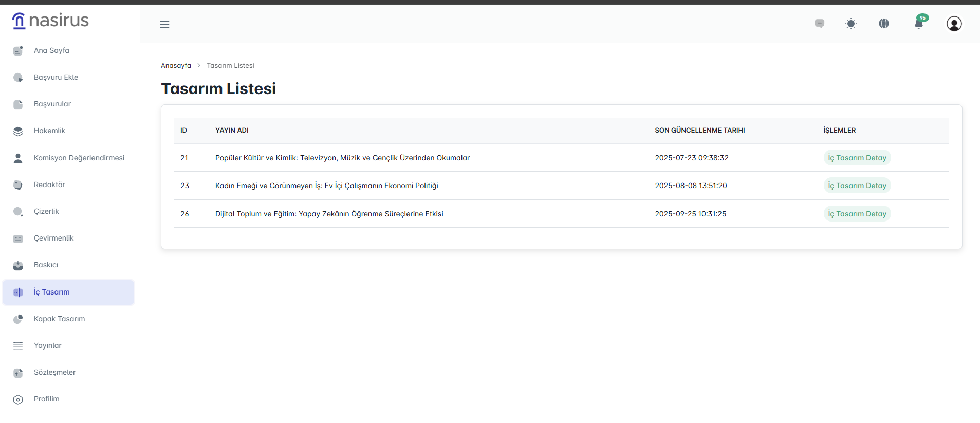The height and width of the screenshot is (423, 980).
Task: Click the Yayınlar list icon
Action: pyautogui.click(x=18, y=346)
